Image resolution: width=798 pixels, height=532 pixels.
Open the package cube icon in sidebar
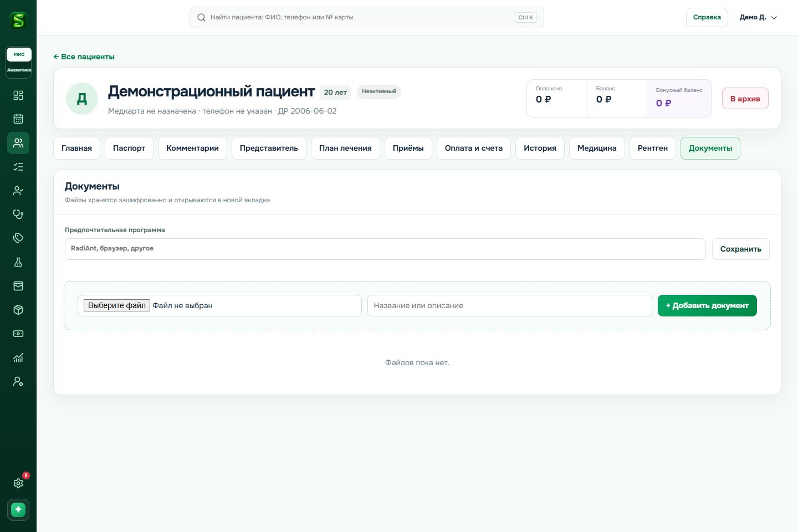click(x=18, y=310)
